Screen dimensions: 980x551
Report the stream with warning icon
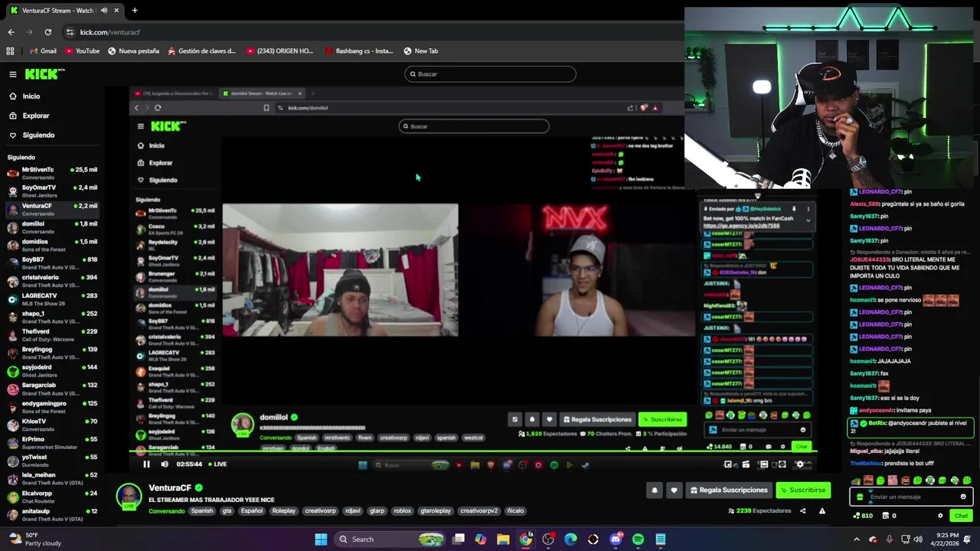(x=822, y=510)
